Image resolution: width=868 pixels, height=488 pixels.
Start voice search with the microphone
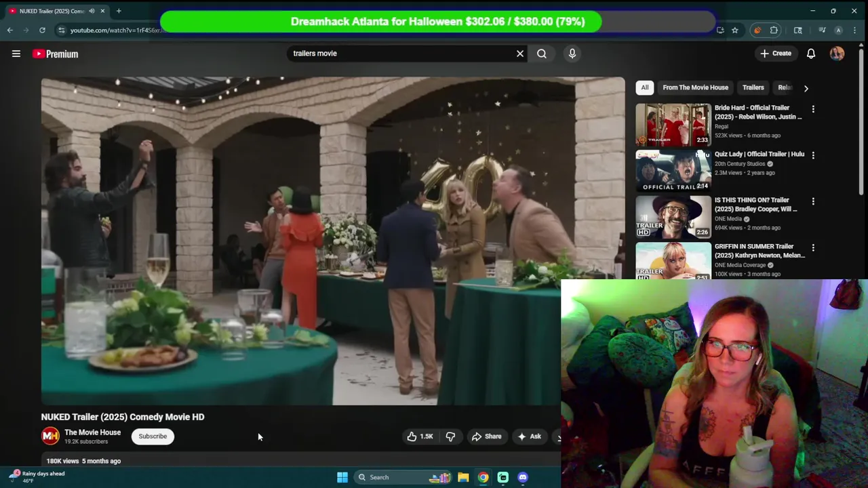(572, 54)
